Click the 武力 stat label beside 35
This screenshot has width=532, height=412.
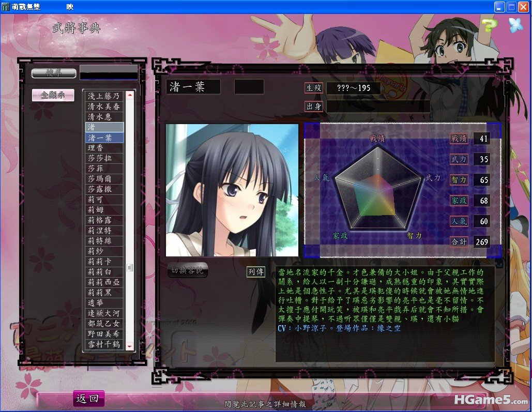point(459,159)
